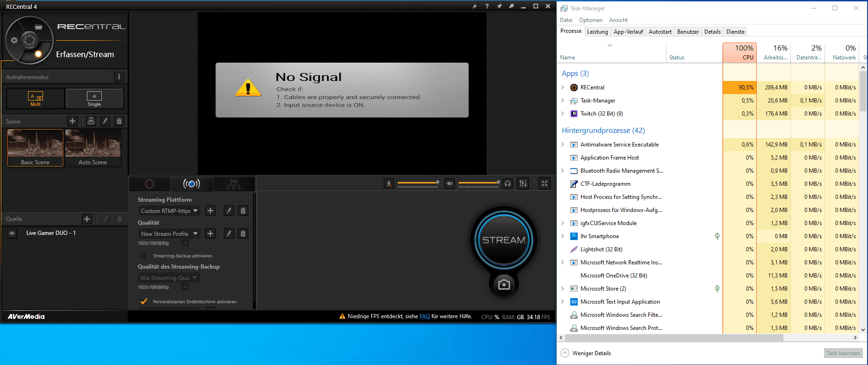Open the Datei menu
The height and width of the screenshot is (365, 868).
[x=566, y=20]
